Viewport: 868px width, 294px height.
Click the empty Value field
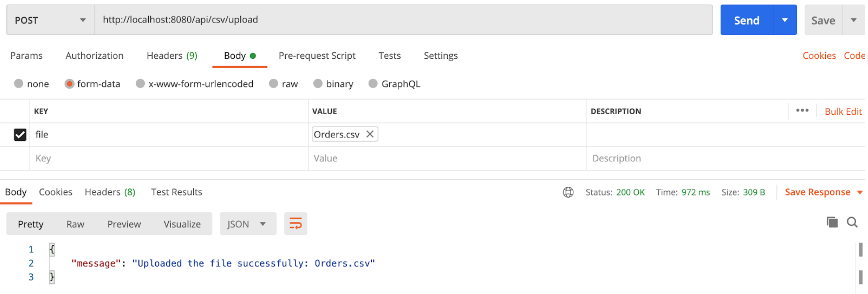tap(447, 159)
